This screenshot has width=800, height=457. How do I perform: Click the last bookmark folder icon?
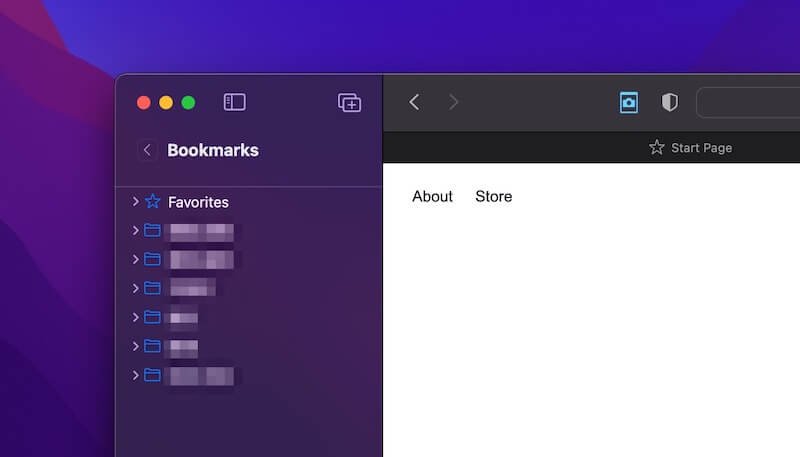pos(152,375)
